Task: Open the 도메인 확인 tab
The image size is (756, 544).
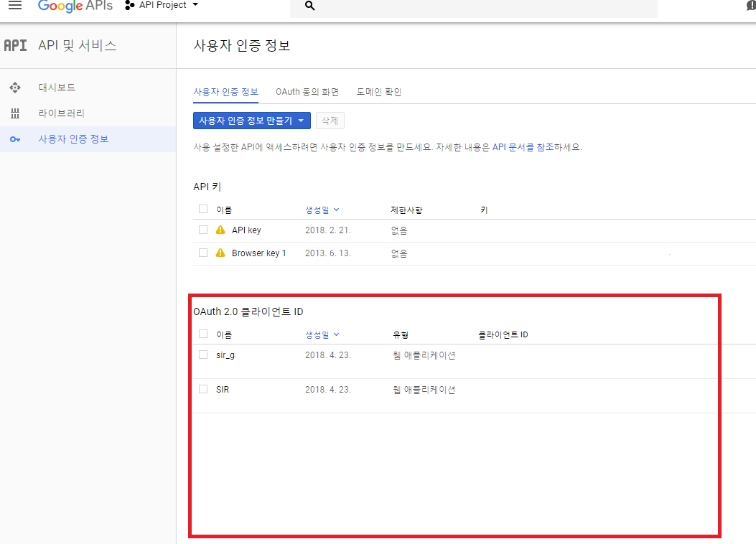Action: click(379, 92)
